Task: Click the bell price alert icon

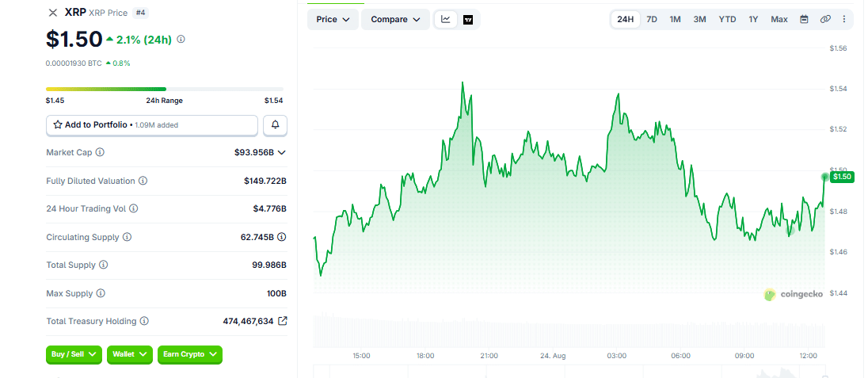Action: [275, 125]
